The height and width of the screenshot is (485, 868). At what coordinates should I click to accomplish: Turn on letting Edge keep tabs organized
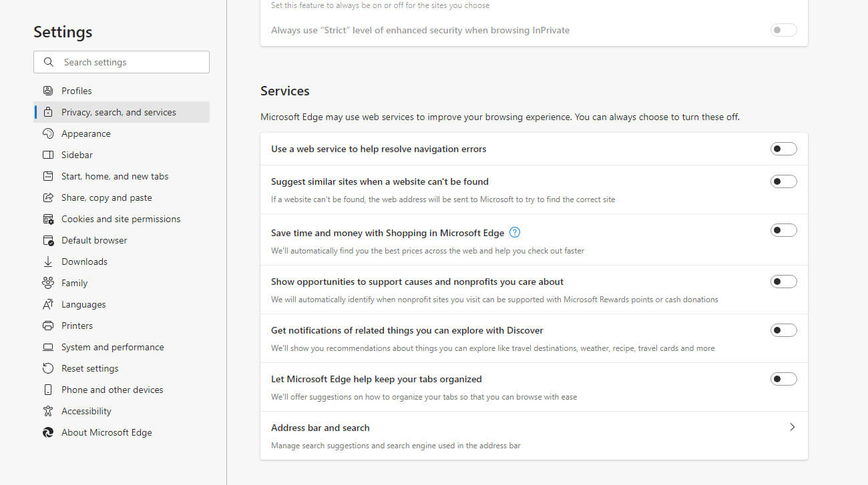point(783,378)
